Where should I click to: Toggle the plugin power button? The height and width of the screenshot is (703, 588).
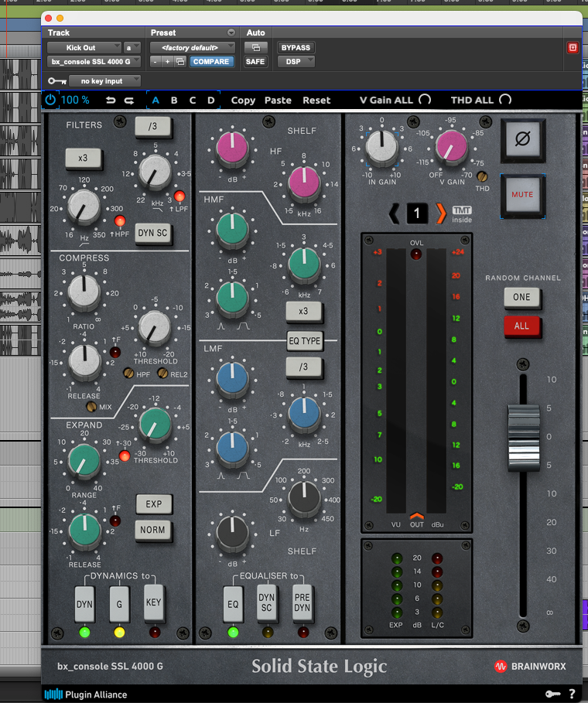pyautogui.click(x=50, y=100)
